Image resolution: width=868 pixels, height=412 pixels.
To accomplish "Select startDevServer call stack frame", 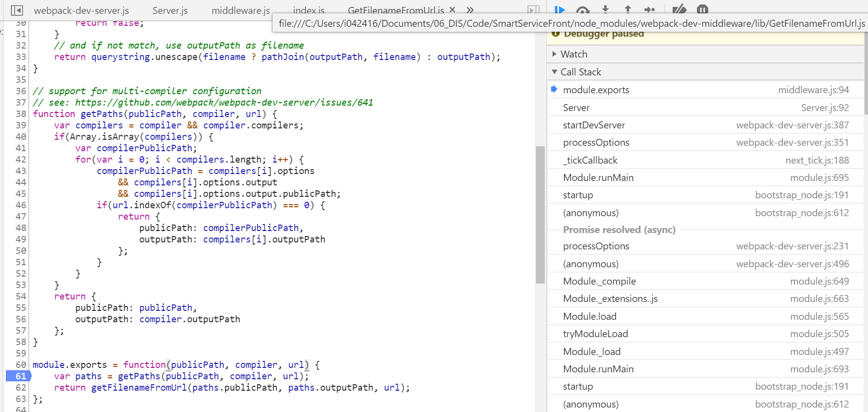I will tap(705, 125).
